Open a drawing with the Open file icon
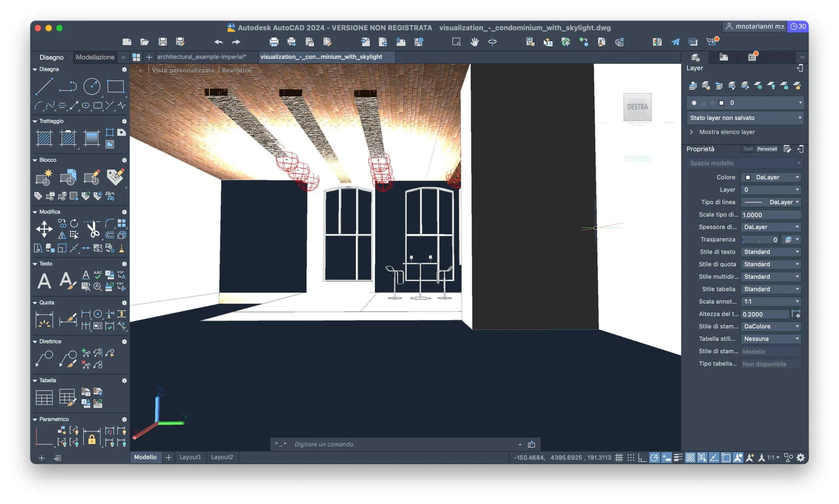The height and width of the screenshot is (504, 839). click(x=145, y=42)
